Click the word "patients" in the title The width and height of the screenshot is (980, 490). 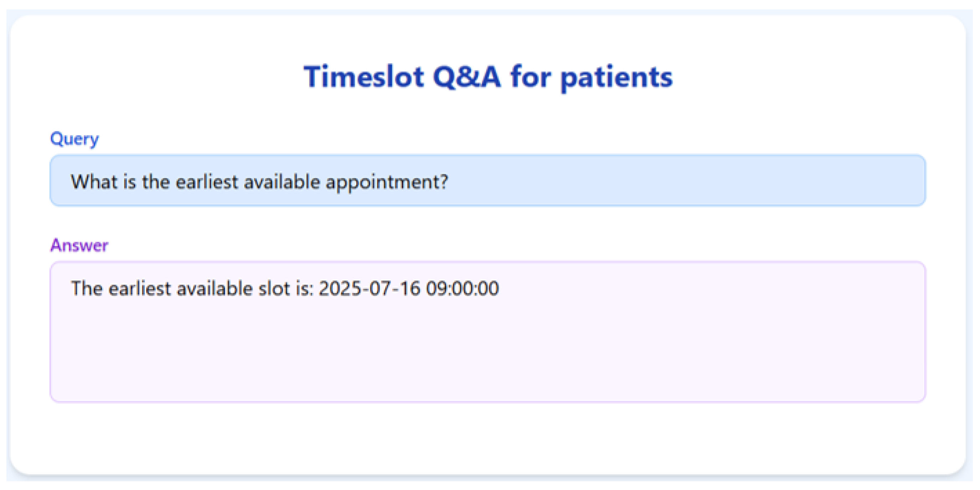click(616, 78)
